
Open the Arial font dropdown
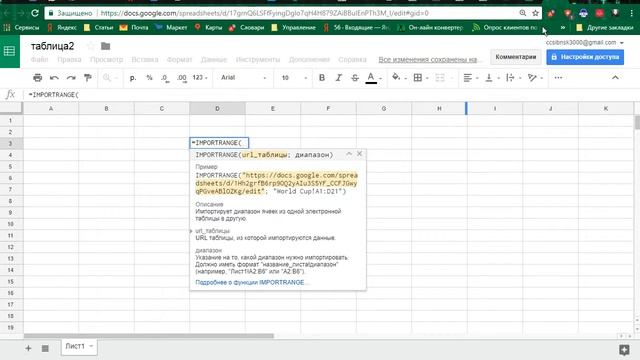(244, 78)
